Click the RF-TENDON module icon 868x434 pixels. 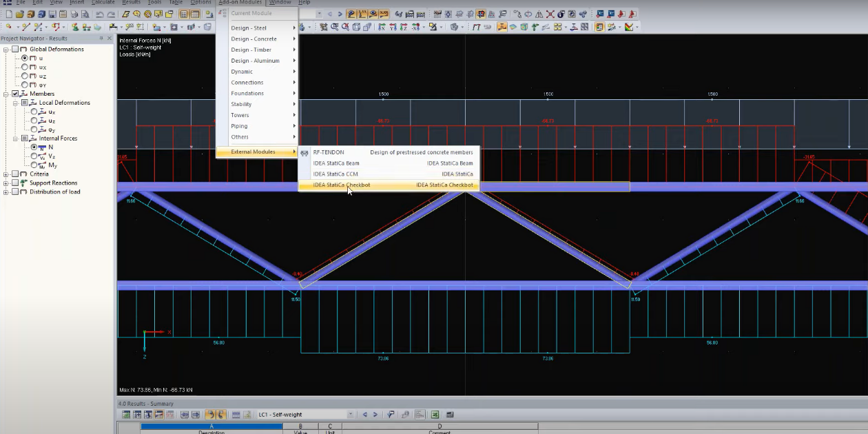click(x=304, y=153)
